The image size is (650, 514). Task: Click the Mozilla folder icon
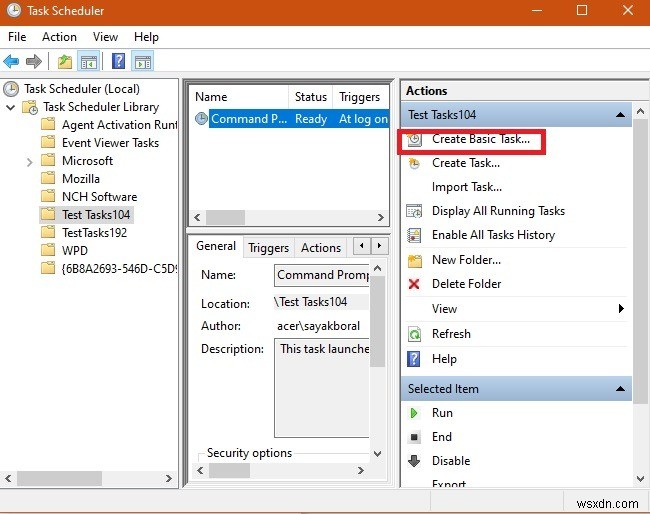pos(49,178)
